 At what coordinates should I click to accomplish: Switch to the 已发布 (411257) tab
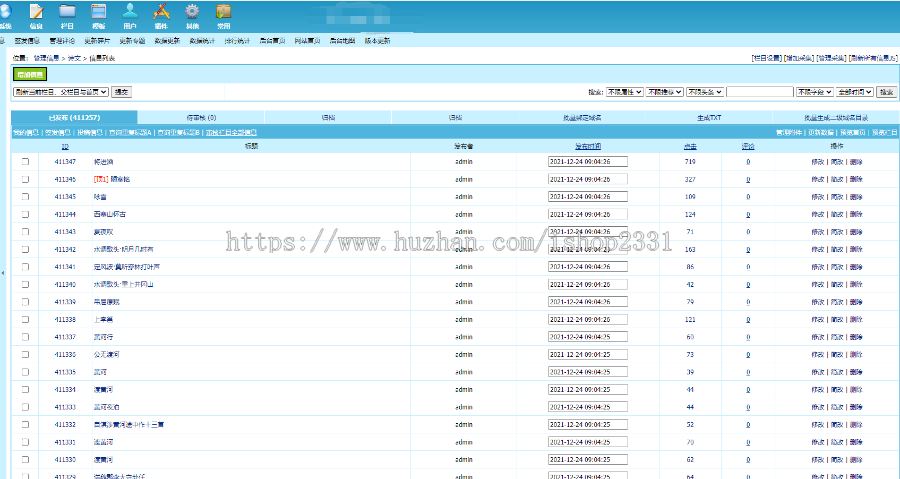tap(74, 118)
